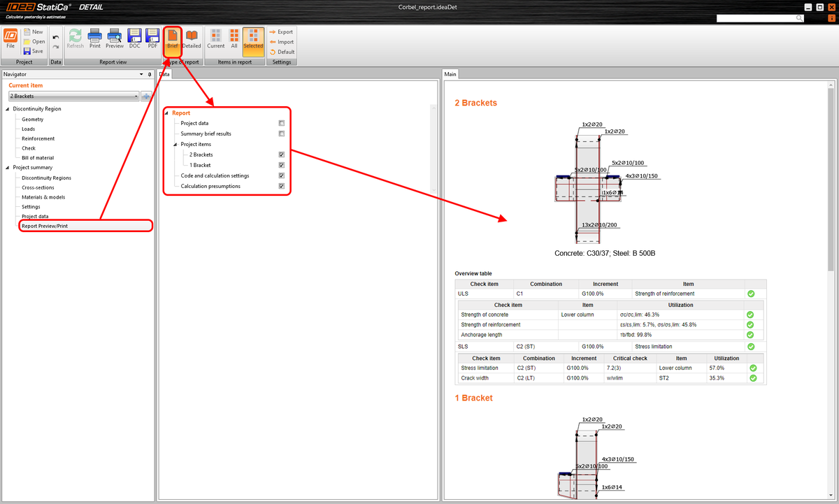Export the report to DOC format
The height and width of the screenshot is (504, 839).
(134, 37)
